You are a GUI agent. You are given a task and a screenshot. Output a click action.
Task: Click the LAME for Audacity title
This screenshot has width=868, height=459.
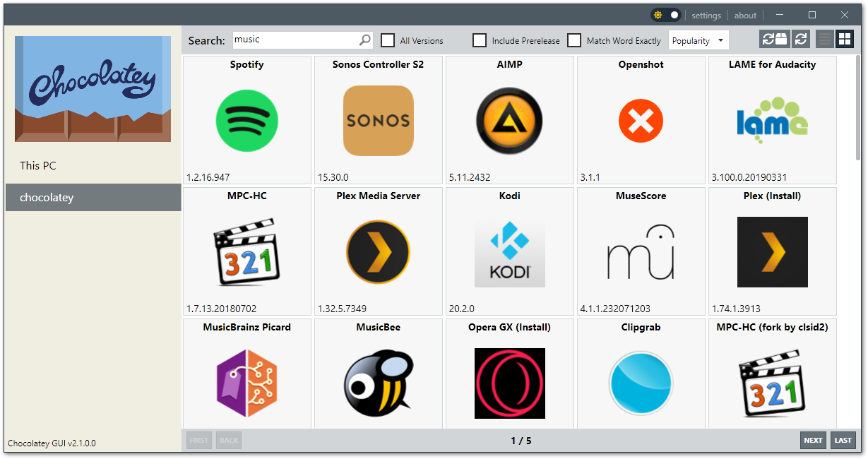[773, 64]
